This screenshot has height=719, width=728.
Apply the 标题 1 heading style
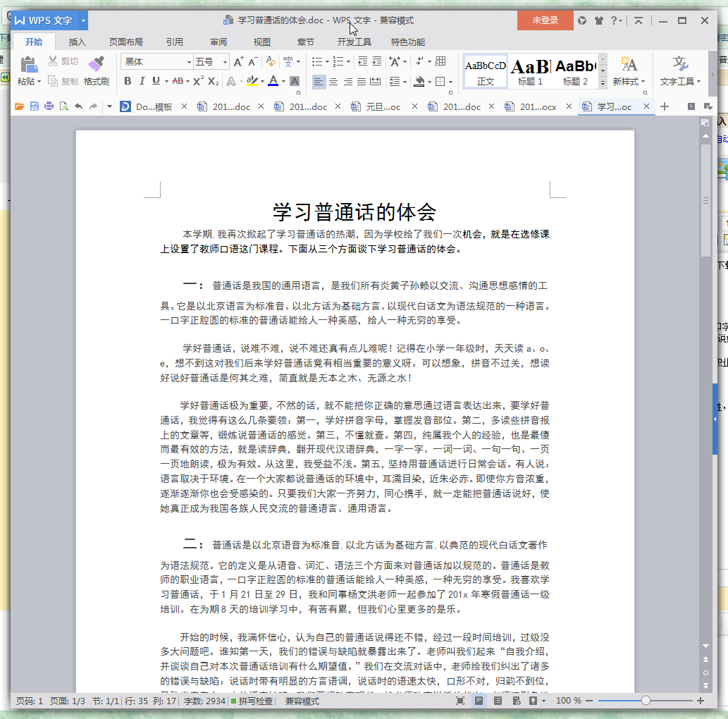pyautogui.click(x=530, y=71)
